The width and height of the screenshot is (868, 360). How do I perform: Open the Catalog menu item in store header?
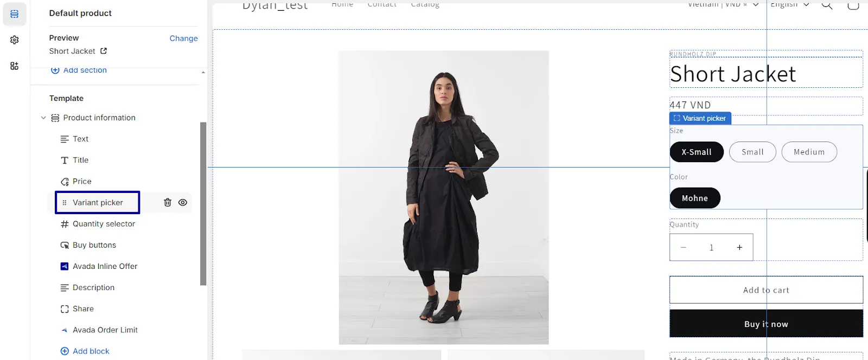point(425,4)
